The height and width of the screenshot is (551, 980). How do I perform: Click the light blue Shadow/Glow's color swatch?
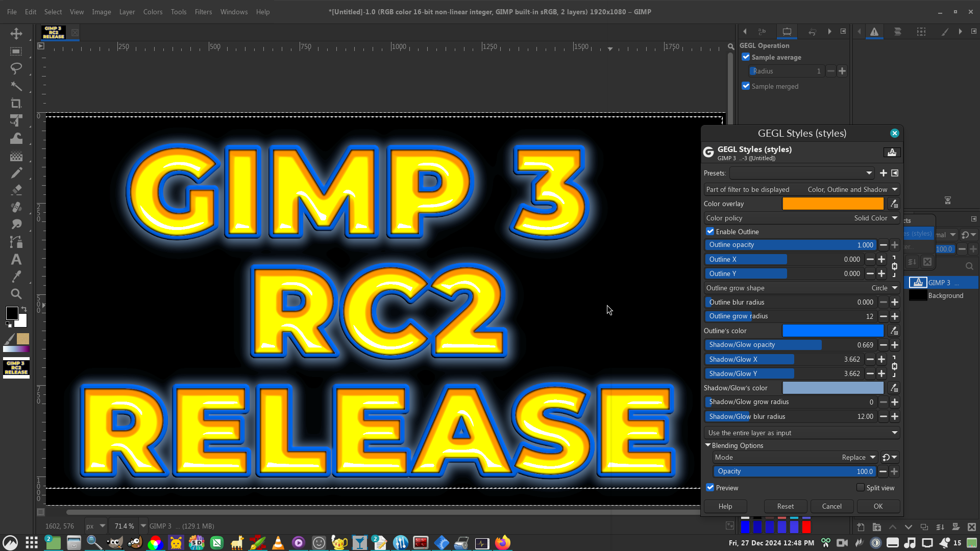point(833,388)
